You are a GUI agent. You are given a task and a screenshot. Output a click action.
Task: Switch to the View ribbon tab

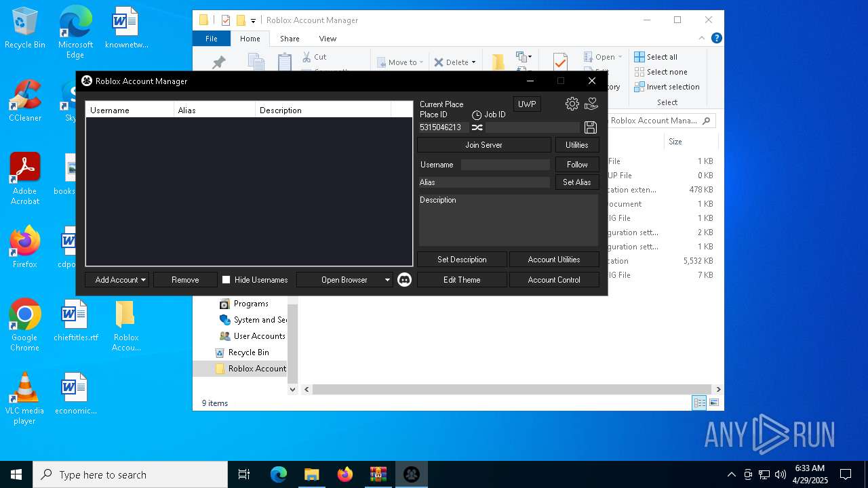click(328, 39)
